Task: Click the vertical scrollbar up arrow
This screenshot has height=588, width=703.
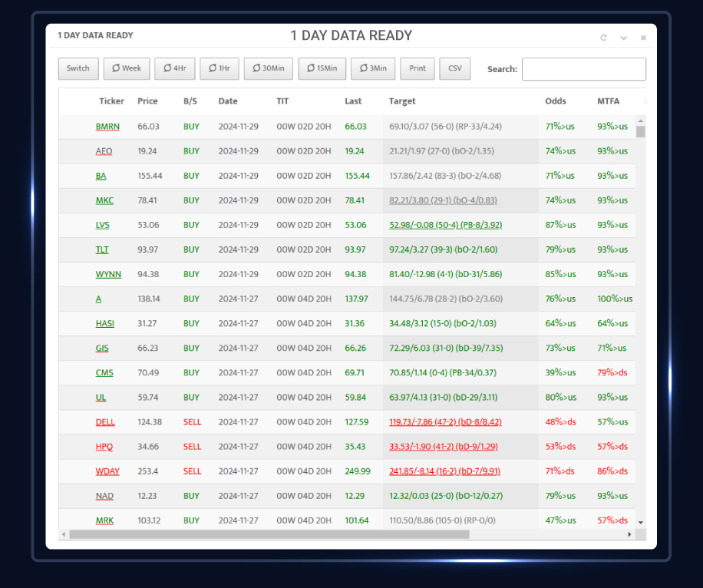Action: pos(641,121)
